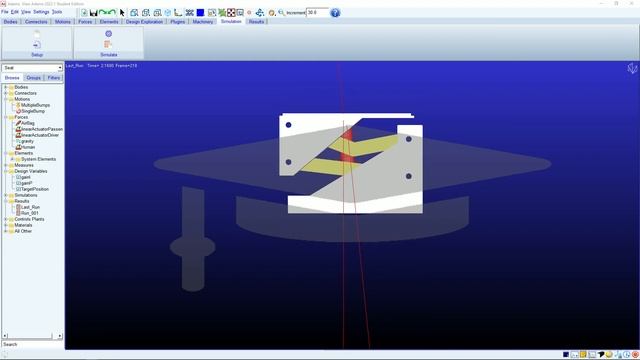The width and height of the screenshot is (640, 360).
Task: Switch to the Elements ribbon tab
Action: point(109,22)
